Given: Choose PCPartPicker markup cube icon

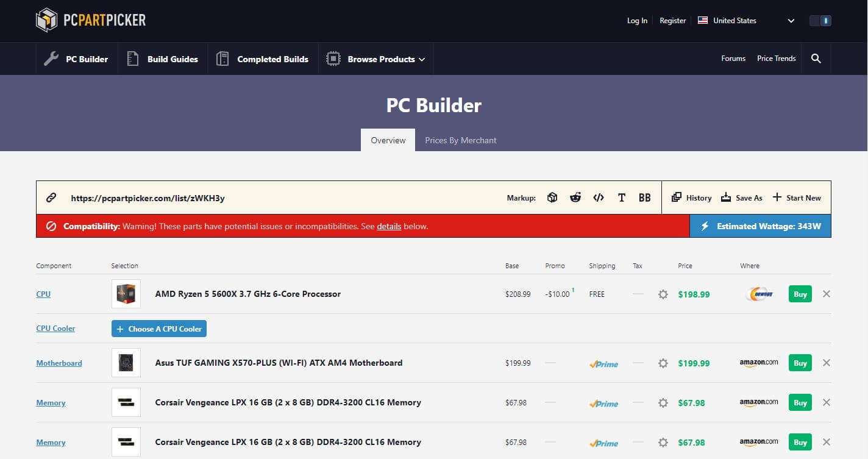Looking at the screenshot, I should tap(552, 197).
